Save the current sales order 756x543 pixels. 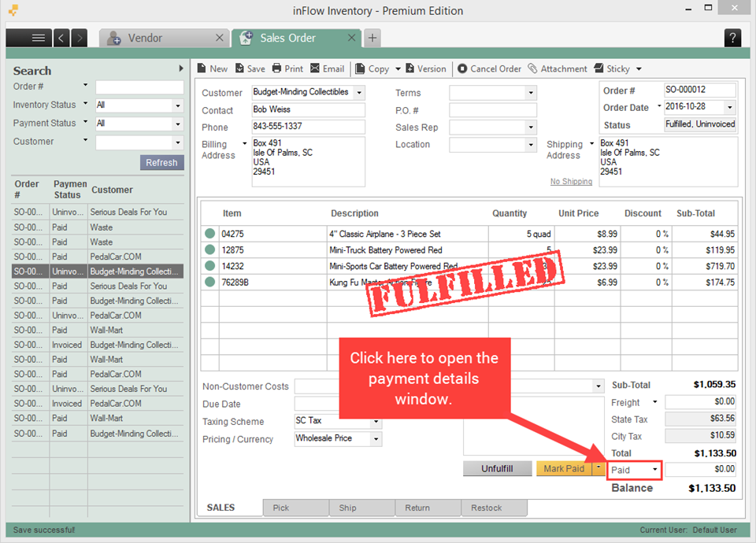point(239,68)
